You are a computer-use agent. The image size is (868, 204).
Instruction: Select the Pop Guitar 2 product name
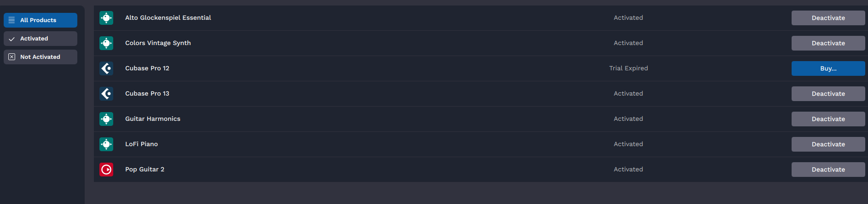coord(145,170)
